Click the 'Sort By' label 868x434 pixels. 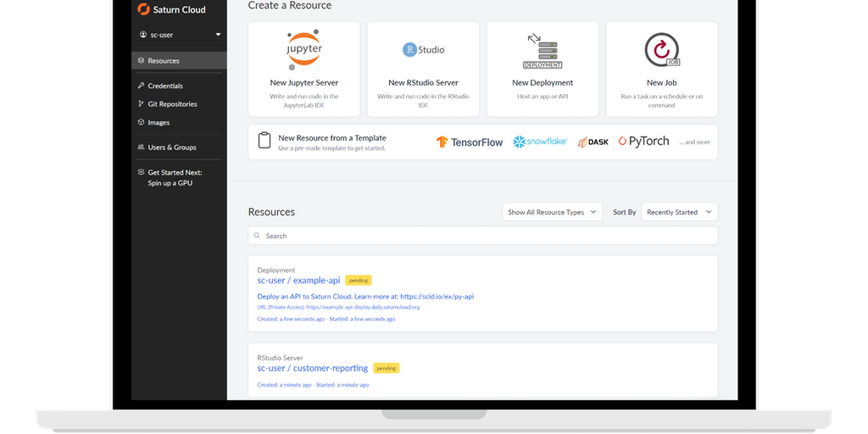(625, 212)
